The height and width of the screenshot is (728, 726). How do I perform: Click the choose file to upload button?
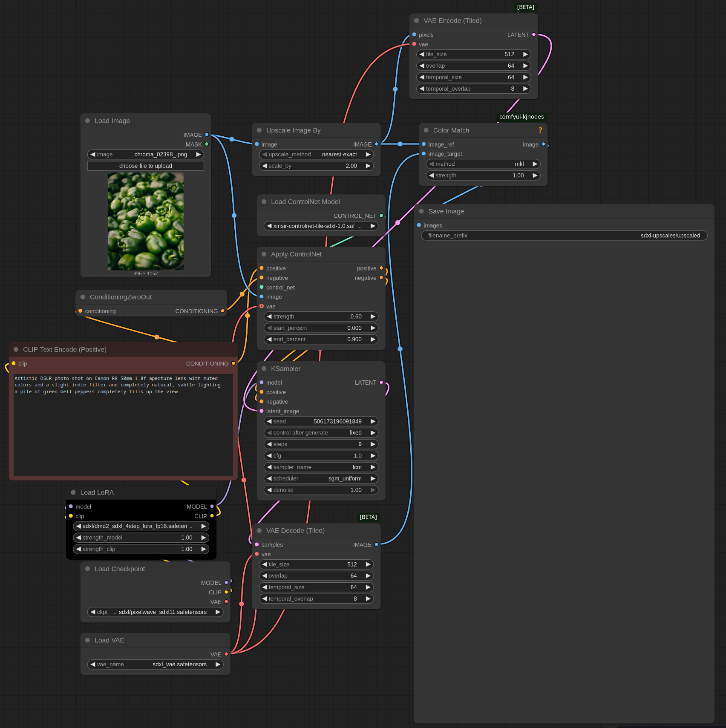[145, 166]
